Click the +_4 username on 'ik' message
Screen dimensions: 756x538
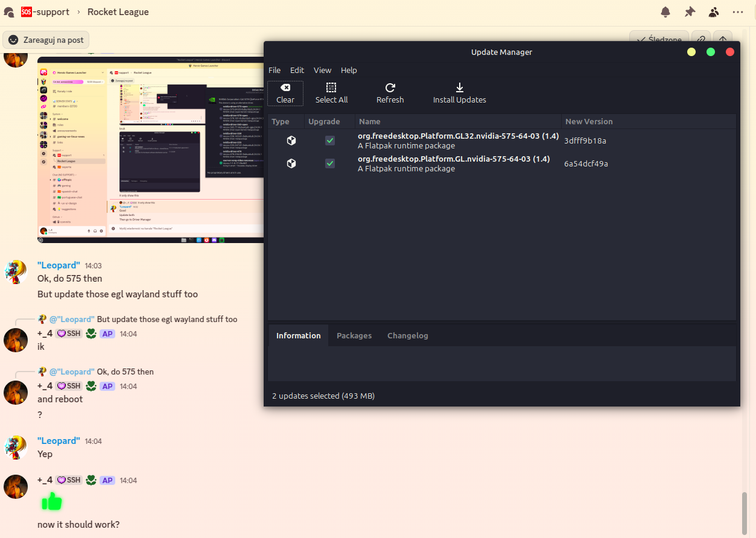tap(45, 334)
